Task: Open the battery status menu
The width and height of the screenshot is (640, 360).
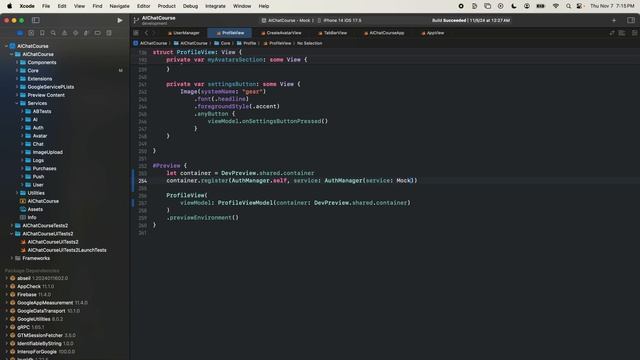Action: tap(540, 6)
